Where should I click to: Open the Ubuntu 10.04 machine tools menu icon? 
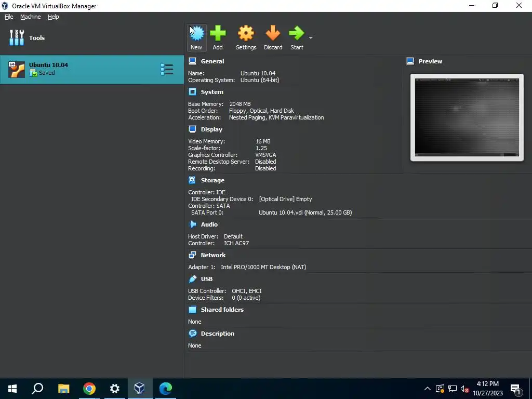167,70
